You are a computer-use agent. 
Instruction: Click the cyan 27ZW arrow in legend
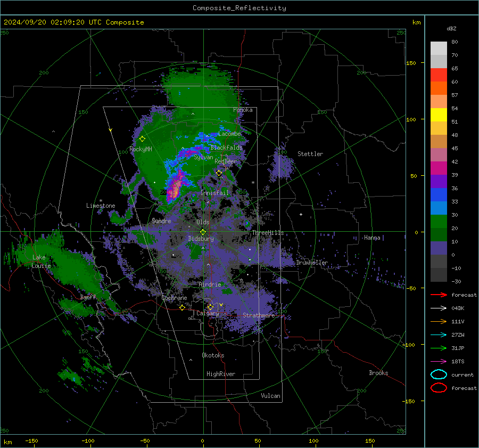tap(439, 335)
